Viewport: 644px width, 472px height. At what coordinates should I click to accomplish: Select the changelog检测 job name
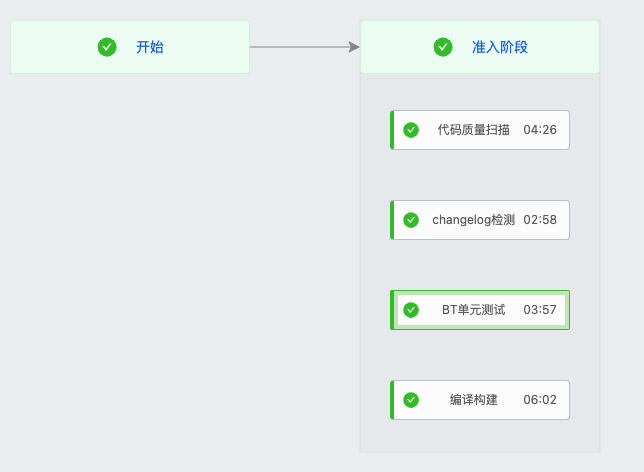pyautogui.click(x=473, y=220)
